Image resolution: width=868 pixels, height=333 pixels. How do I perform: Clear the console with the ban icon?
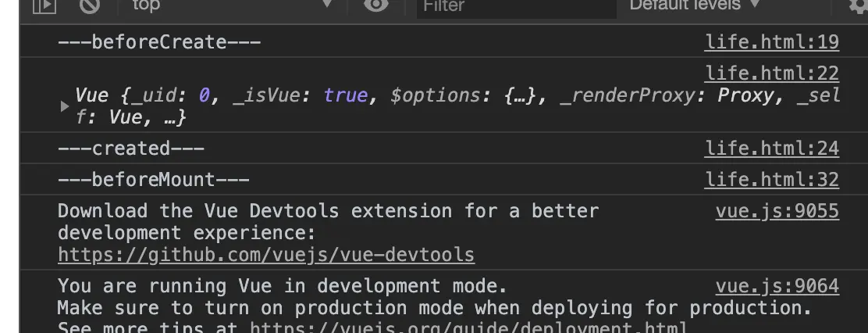click(90, 5)
